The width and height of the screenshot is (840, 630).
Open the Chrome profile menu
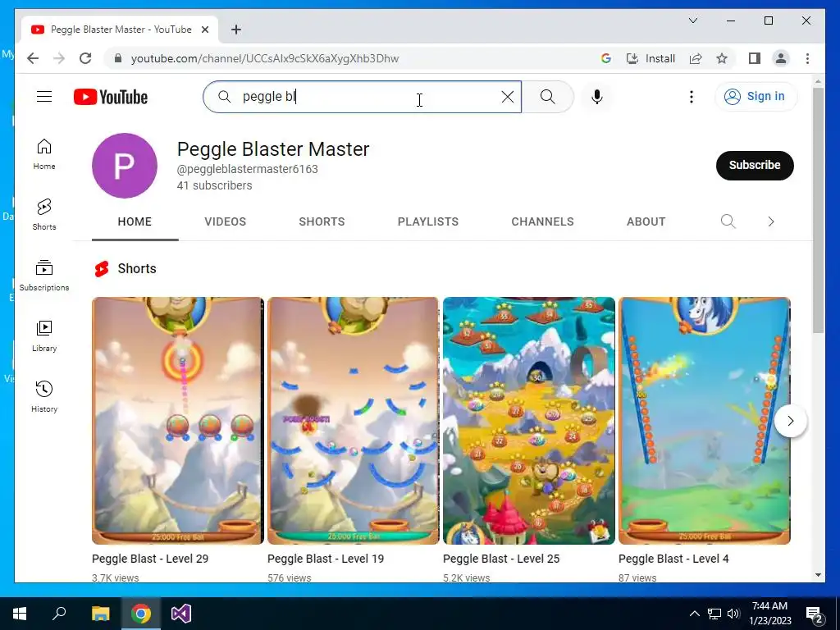click(x=781, y=58)
